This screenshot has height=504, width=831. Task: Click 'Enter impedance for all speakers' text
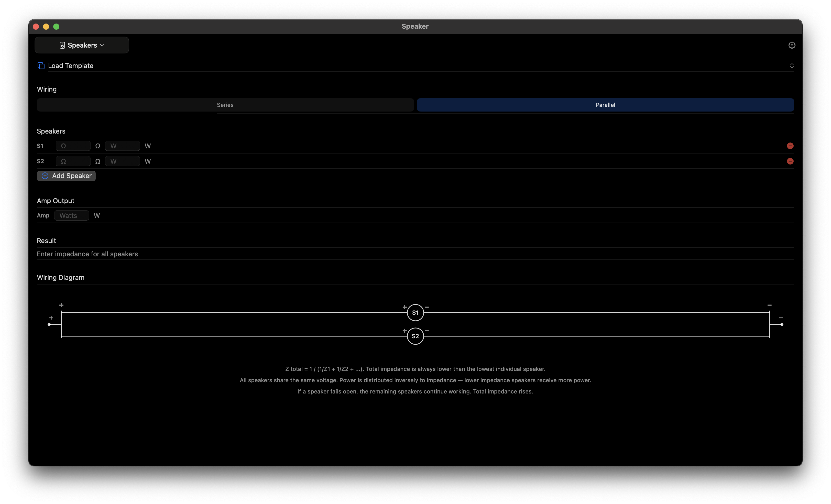pos(87,254)
